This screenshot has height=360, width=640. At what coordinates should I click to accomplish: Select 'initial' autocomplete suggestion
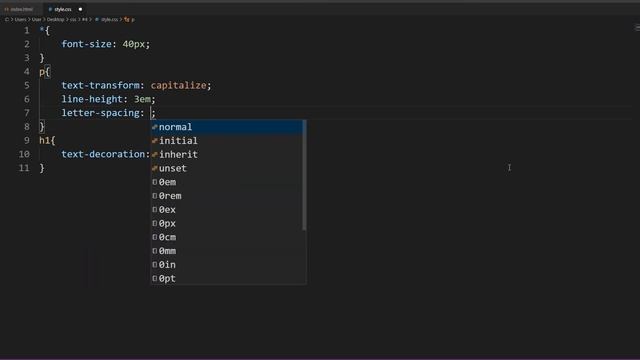point(228,141)
